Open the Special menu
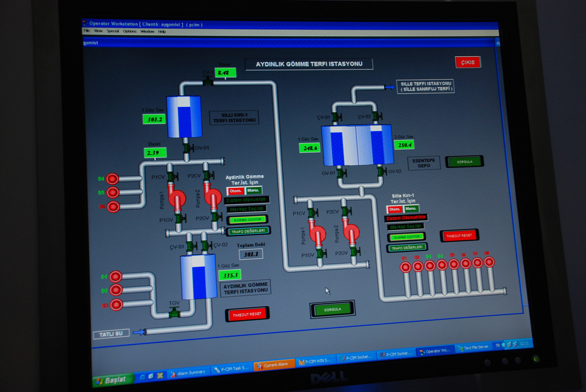Screen dimensions: 586x392 [113, 31]
